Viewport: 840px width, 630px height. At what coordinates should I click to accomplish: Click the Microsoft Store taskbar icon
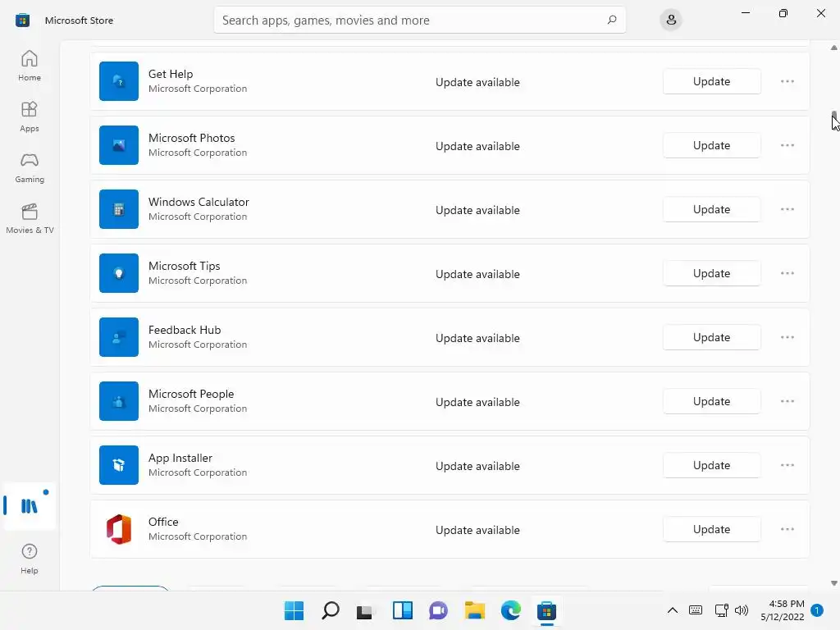click(547, 610)
